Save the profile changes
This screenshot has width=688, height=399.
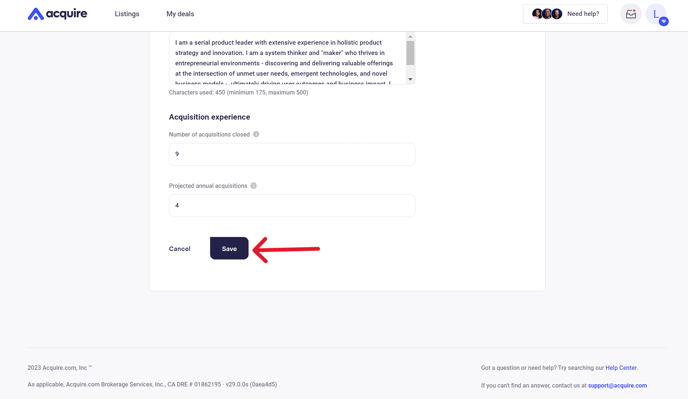[x=229, y=248]
